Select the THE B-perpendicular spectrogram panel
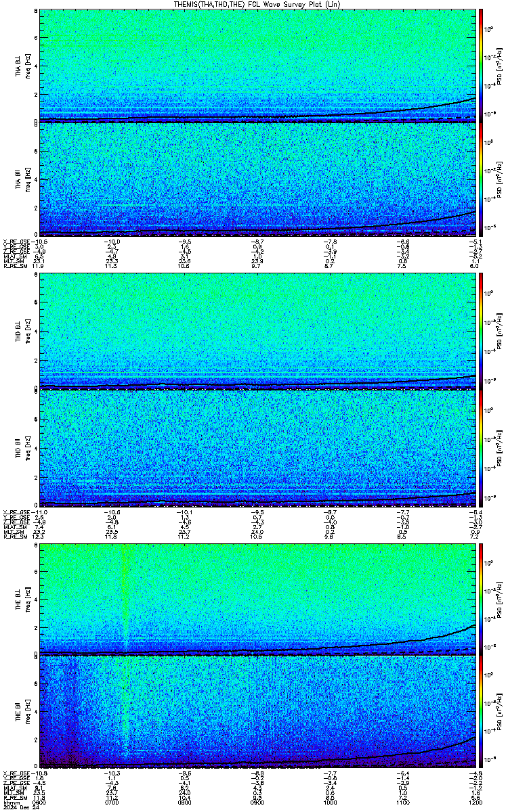This screenshot has height=812, width=508. [x=258, y=598]
